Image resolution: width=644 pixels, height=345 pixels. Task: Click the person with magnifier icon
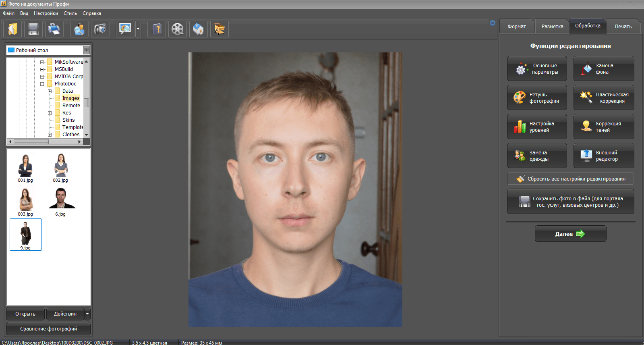pos(79,29)
